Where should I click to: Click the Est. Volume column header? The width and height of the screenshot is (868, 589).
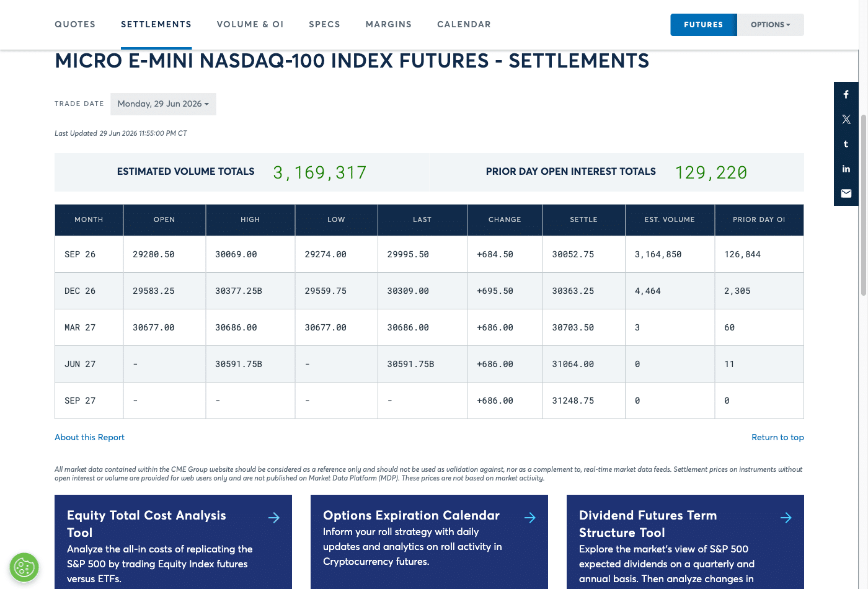670,219
